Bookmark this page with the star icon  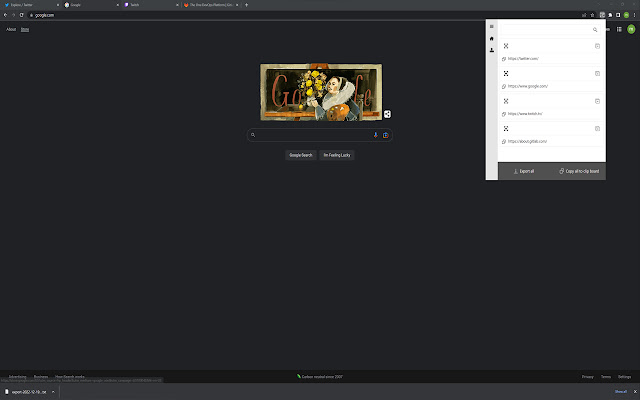(592, 15)
